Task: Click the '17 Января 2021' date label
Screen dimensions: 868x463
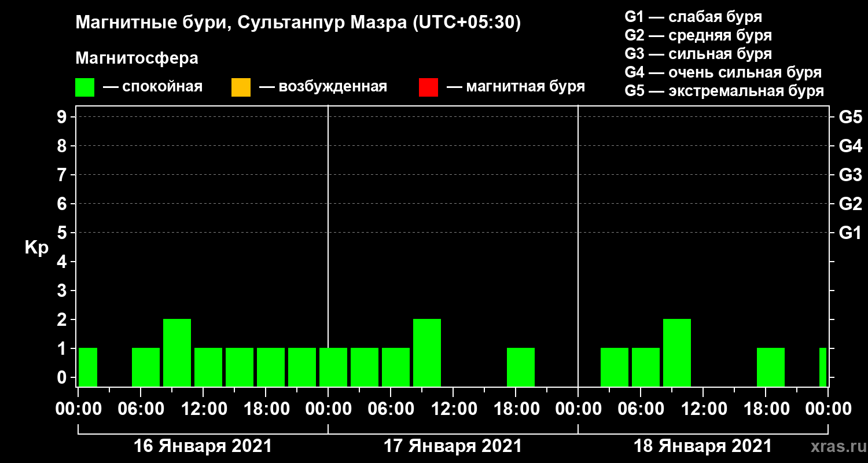Action: click(x=453, y=446)
